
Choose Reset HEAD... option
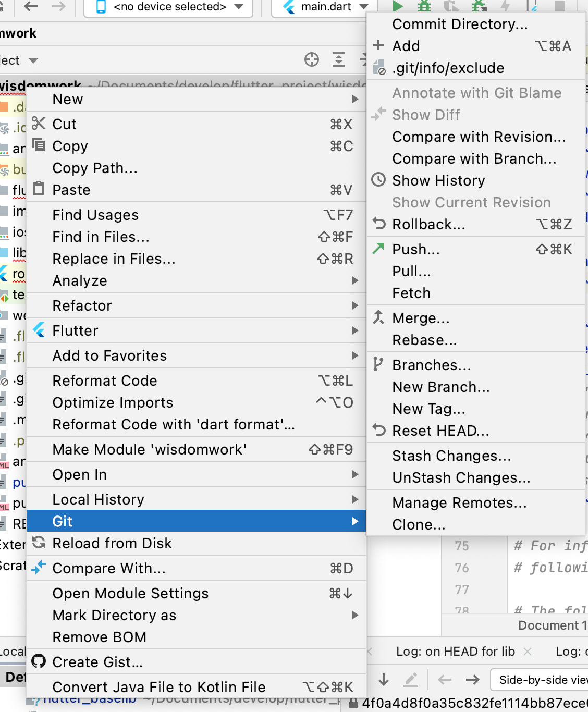(x=475, y=431)
